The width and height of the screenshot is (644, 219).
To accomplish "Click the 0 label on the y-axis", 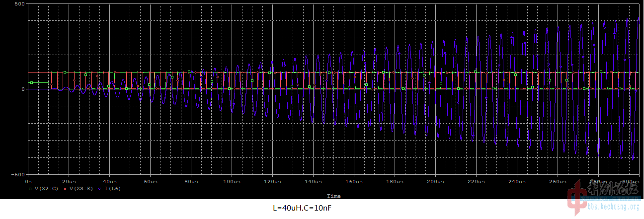I will coord(23,89).
